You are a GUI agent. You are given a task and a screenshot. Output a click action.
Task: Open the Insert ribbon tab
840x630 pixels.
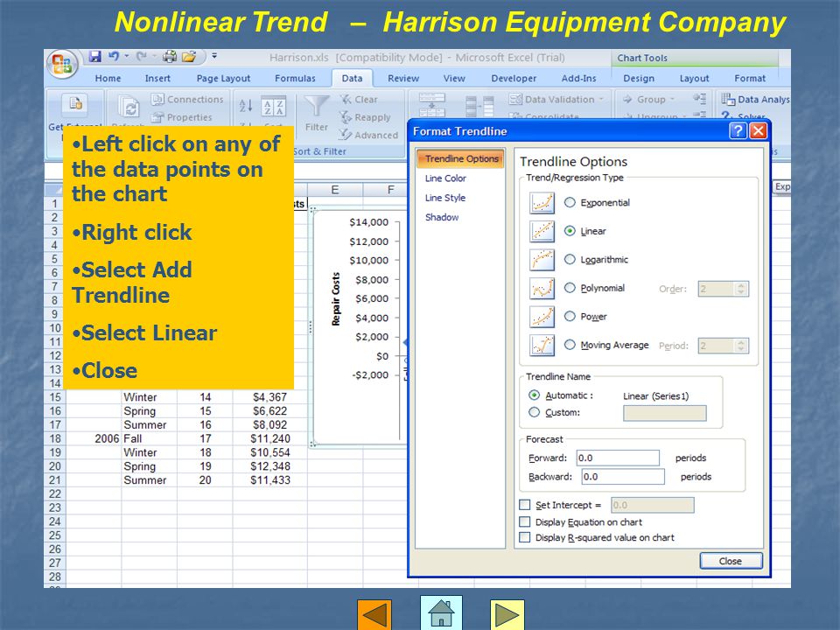click(157, 78)
